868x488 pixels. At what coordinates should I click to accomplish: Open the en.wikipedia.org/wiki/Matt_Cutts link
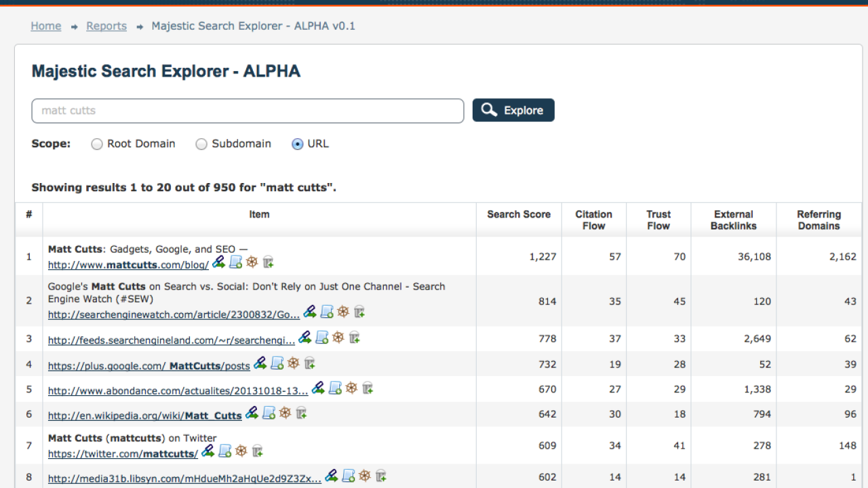[x=144, y=415]
